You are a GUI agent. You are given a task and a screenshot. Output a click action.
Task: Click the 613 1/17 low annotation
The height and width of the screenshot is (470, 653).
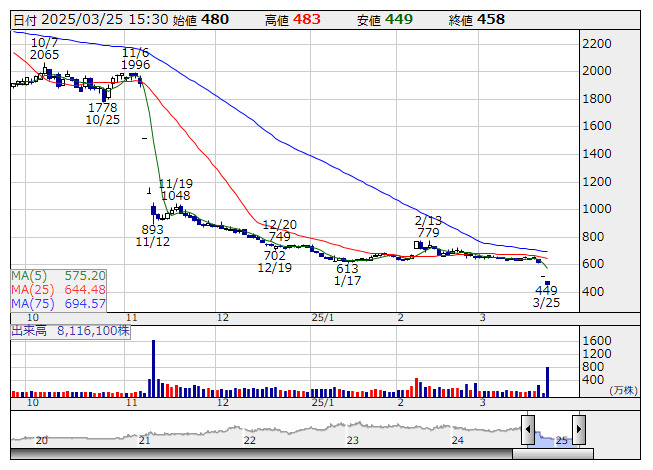347,275
